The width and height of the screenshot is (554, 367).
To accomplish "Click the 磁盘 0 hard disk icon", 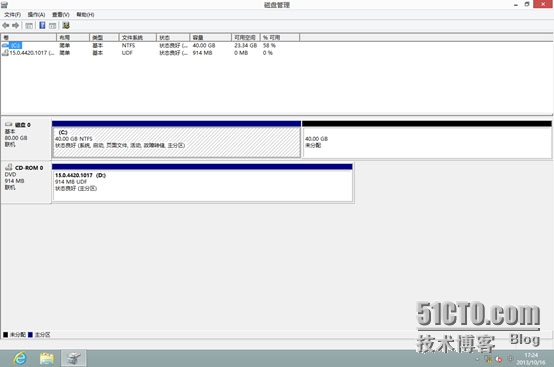I will (x=8, y=124).
